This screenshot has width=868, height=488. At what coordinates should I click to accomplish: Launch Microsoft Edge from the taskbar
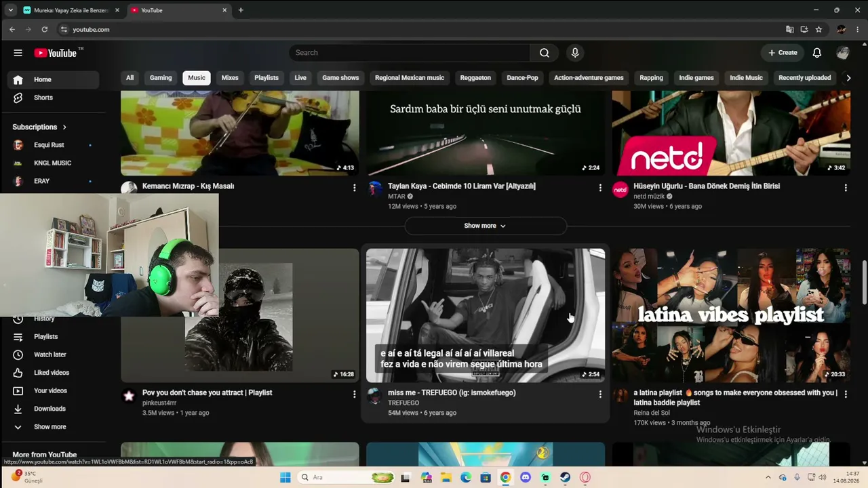click(x=466, y=477)
